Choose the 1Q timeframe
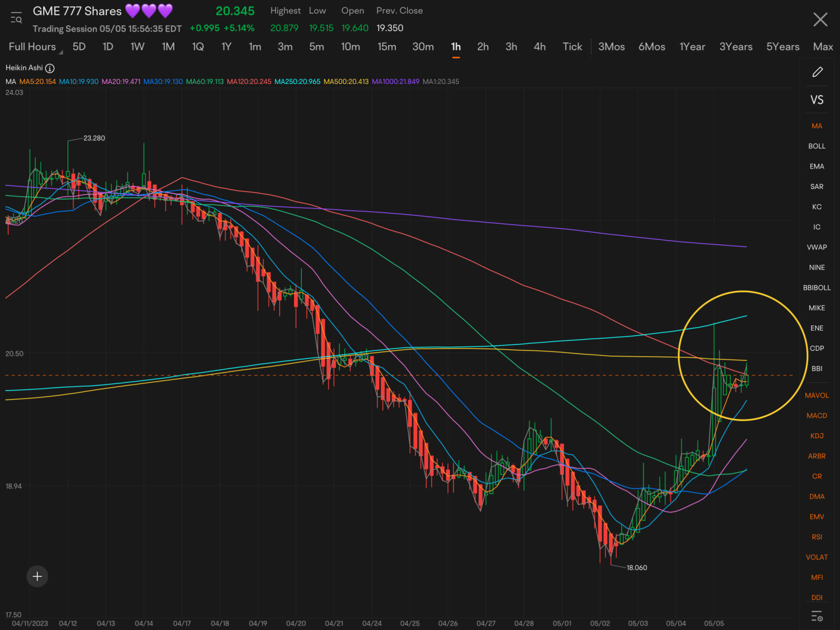Screen dimensions: 840x630 tap(198, 47)
